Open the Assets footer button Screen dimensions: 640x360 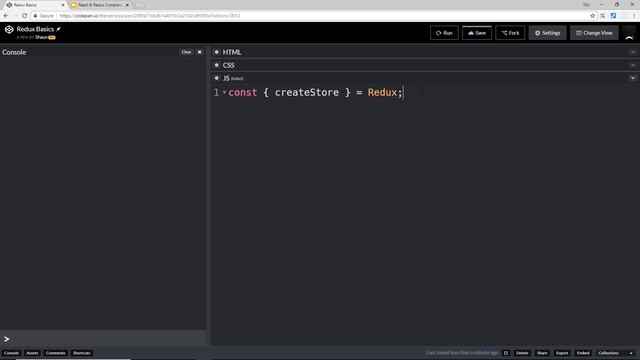[32, 353]
